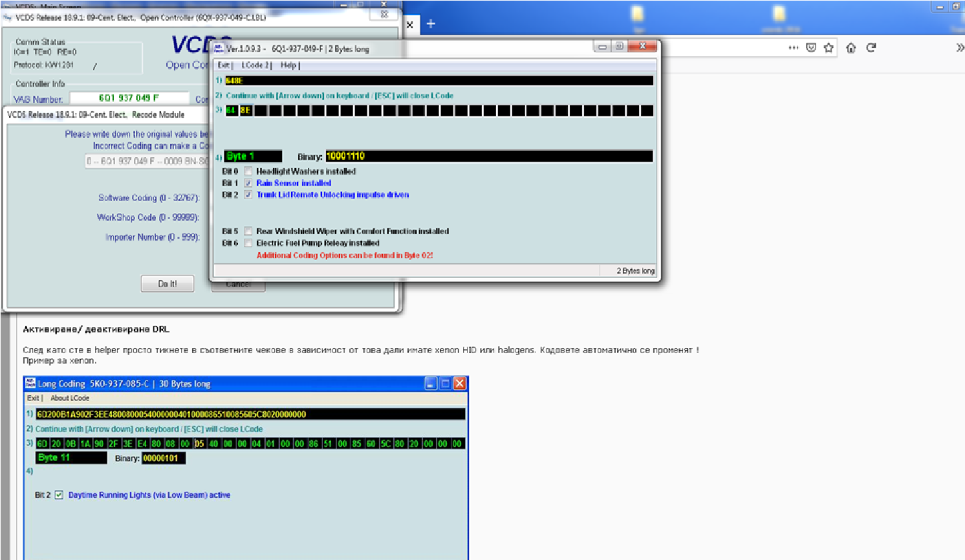Viewport: 965px width, 560px height.
Task: Open the Help menu in LCode
Action: tap(288, 65)
